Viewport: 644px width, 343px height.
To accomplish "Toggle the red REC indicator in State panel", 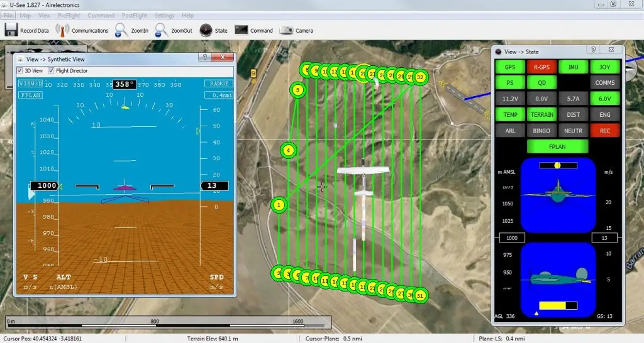I will pyautogui.click(x=605, y=131).
